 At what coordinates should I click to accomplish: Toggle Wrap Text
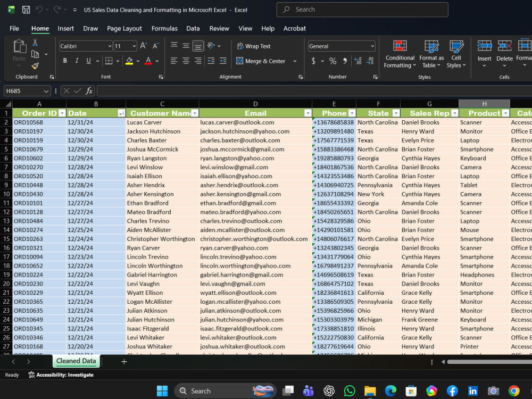(x=254, y=46)
